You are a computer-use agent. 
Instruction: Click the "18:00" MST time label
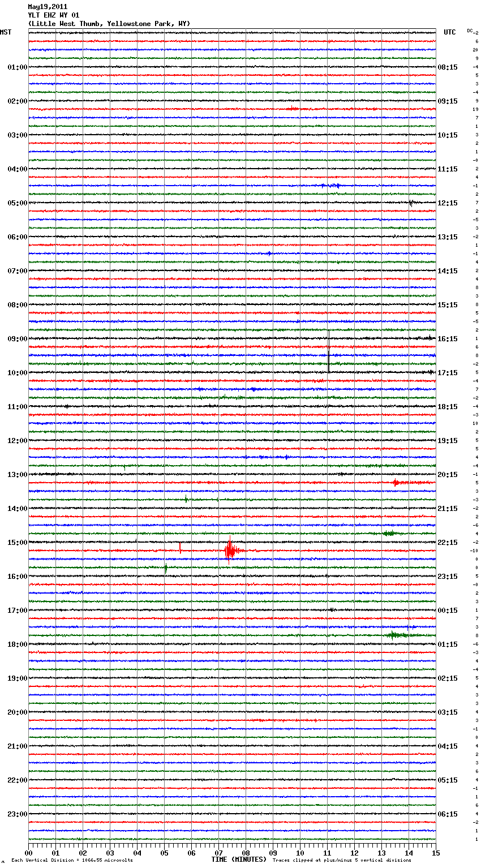[18, 644]
